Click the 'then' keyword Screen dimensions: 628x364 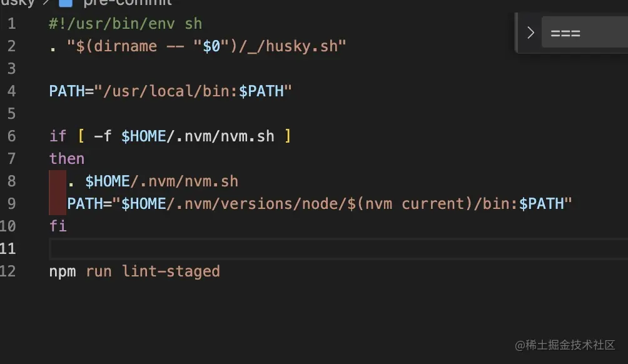pyautogui.click(x=66, y=159)
